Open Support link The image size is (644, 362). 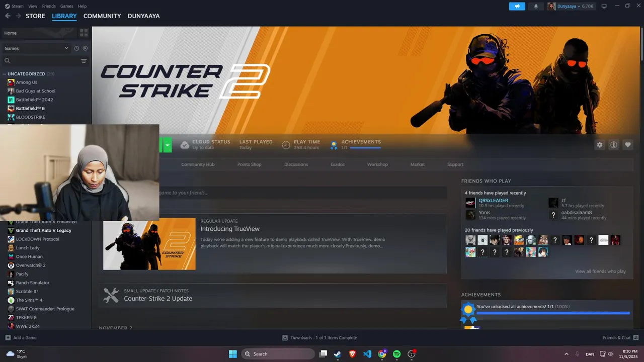pyautogui.click(x=455, y=164)
